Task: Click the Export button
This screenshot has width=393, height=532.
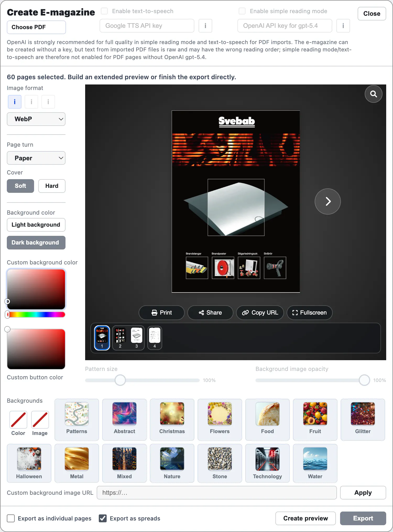Action: coord(363,518)
